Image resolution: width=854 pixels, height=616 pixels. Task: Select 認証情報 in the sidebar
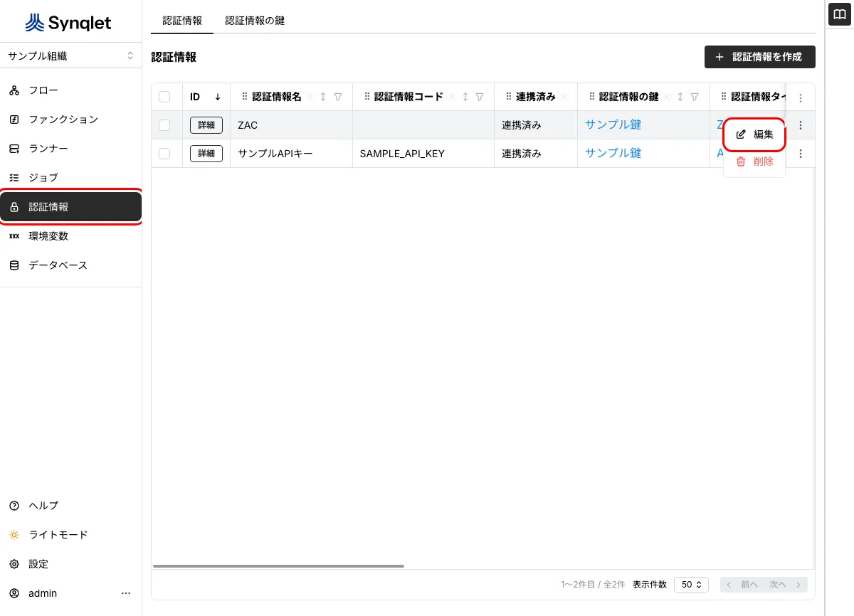[x=71, y=207]
